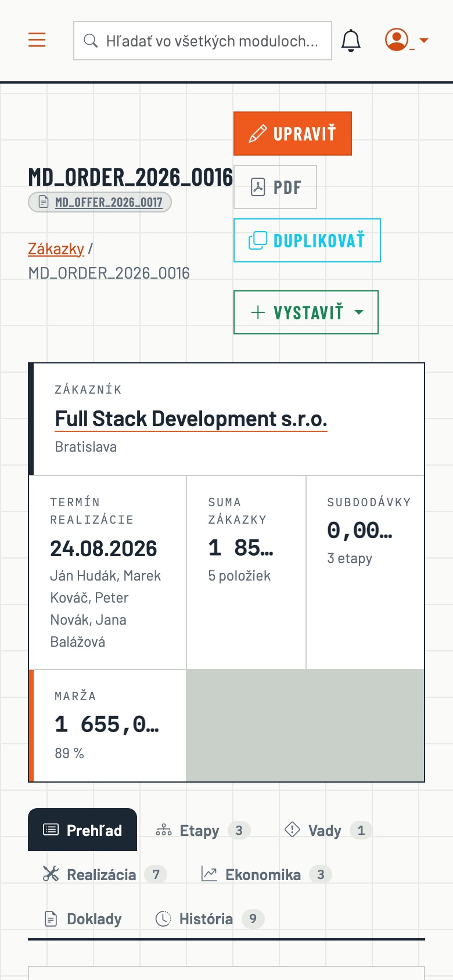Duplicate order with Duplikovať button

[307, 240]
